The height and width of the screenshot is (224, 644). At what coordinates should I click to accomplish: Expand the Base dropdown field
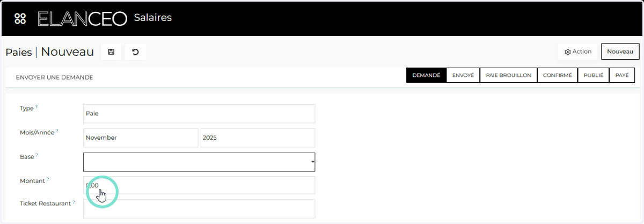[x=199, y=162]
